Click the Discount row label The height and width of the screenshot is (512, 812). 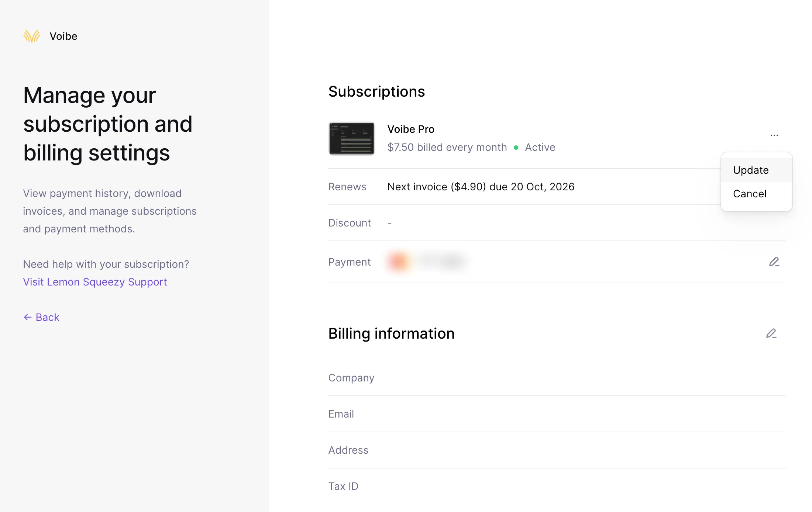[350, 223]
